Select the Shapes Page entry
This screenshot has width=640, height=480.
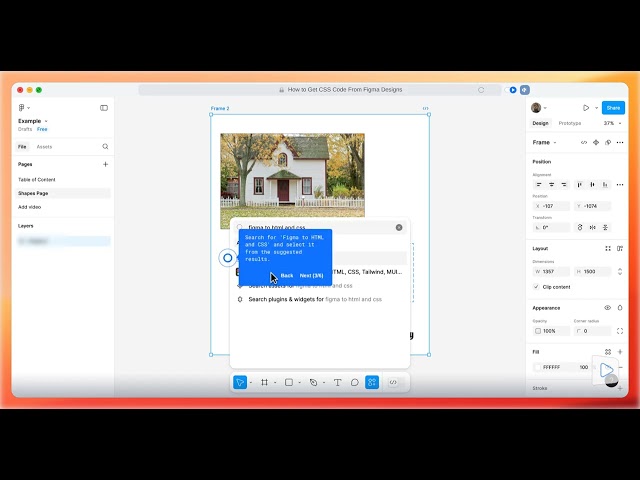[62, 193]
